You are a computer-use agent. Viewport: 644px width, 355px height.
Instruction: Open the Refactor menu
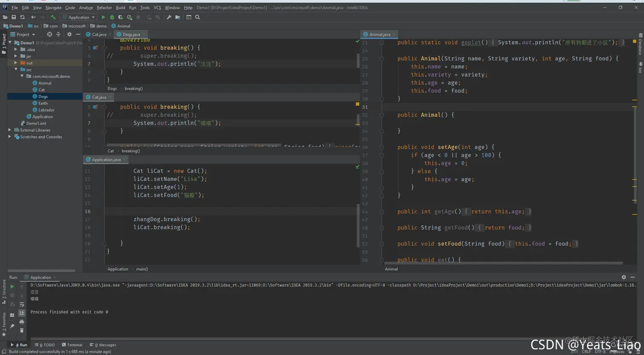click(104, 8)
